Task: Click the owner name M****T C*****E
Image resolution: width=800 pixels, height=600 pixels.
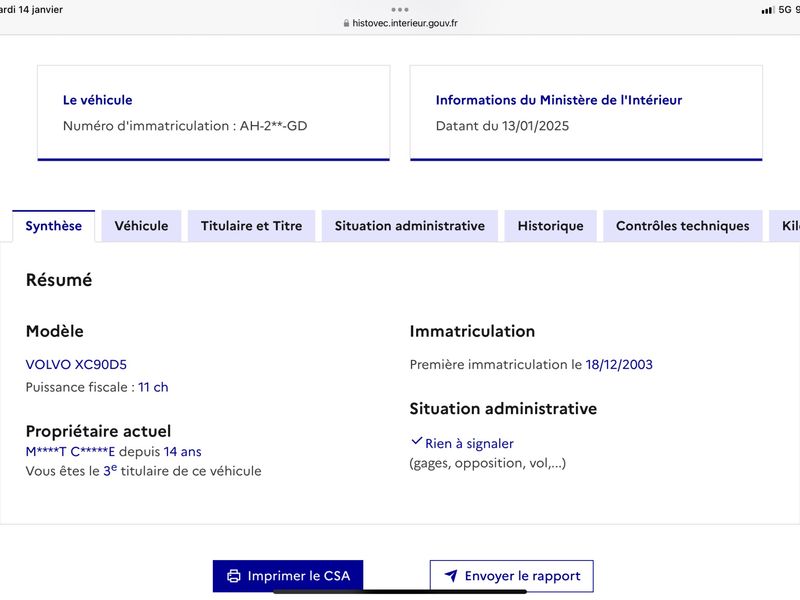Action: coord(70,452)
